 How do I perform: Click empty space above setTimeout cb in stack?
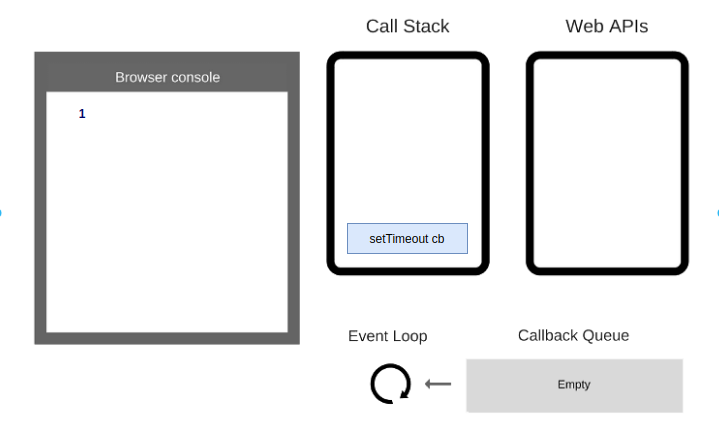click(407, 140)
